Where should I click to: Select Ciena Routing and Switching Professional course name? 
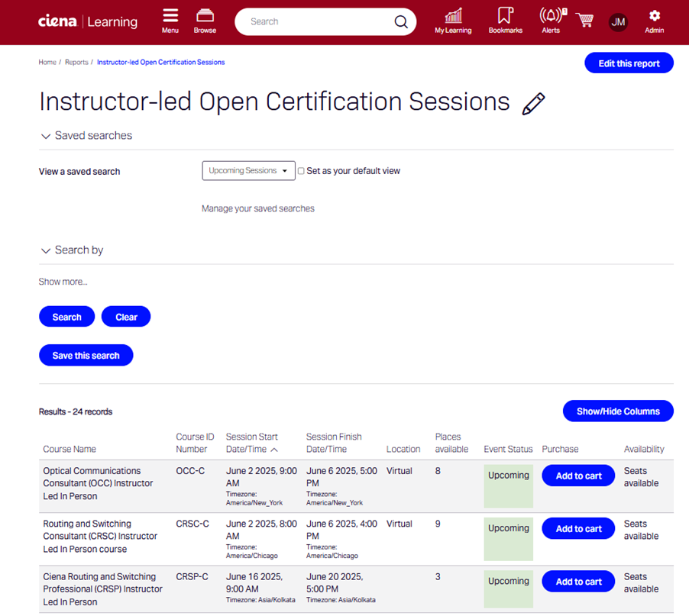coord(103,589)
